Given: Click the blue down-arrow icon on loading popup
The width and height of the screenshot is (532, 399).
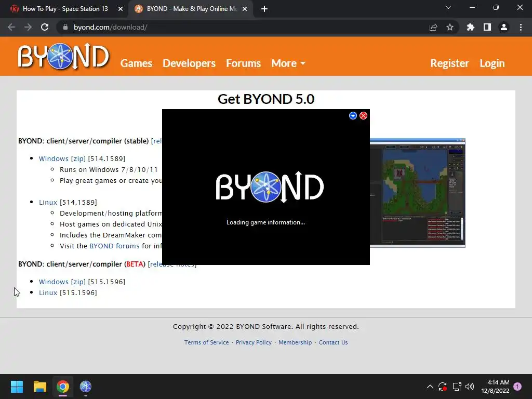Looking at the screenshot, I should tap(353, 116).
